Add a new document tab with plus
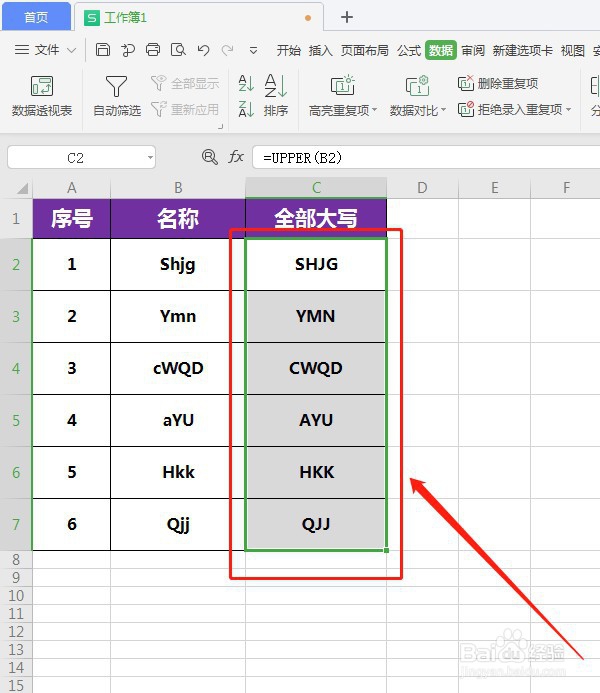Screen dimensions: 600x693 click(347, 17)
